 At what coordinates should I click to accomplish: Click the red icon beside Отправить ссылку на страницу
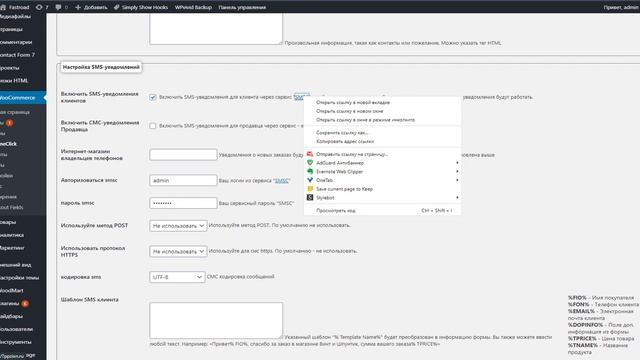point(310,154)
